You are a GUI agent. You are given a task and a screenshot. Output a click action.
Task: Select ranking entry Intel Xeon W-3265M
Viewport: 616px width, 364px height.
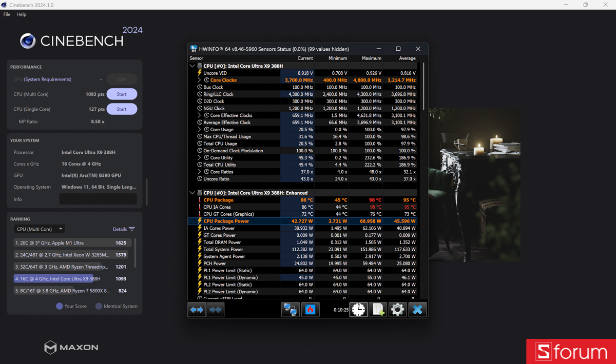coord(72,255)
